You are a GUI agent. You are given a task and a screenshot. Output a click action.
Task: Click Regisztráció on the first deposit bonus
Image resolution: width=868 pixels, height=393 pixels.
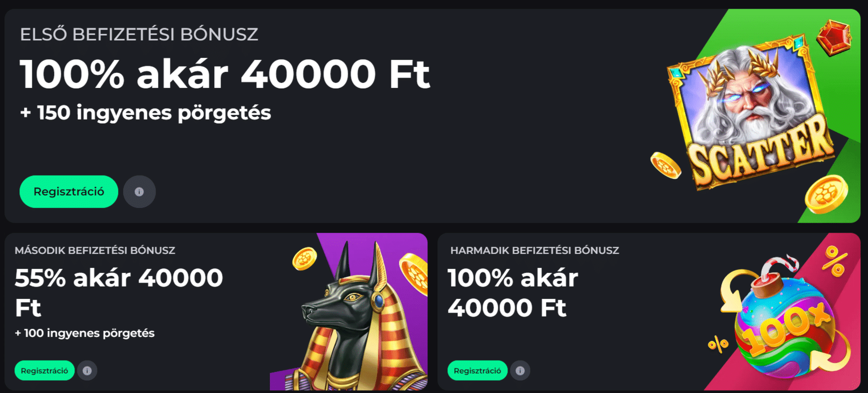click(x=69, y=191)
